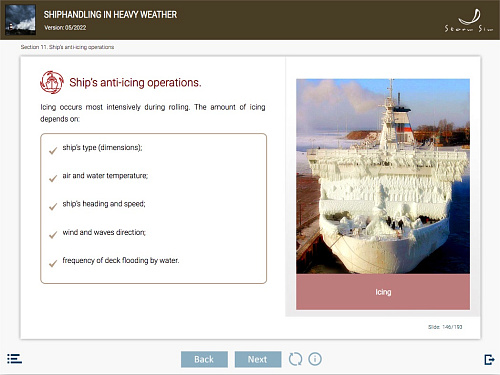Click the heading 'Ship's anti-icing operations.'
Viewport: 500px width, 375px height.
click(x=135, y=82)
